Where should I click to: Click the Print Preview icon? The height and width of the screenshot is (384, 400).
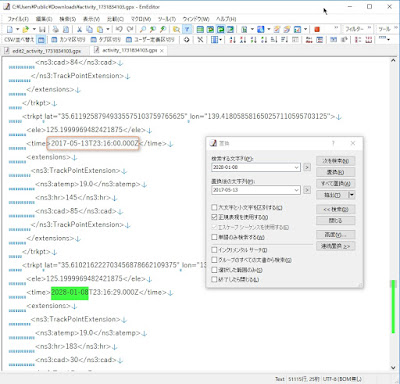tap(66, 30)
